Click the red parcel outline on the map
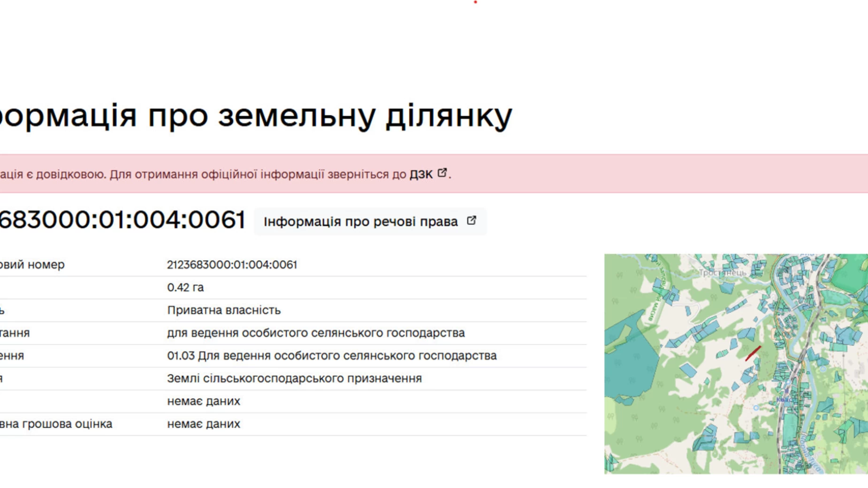 (x=753, y=353)
